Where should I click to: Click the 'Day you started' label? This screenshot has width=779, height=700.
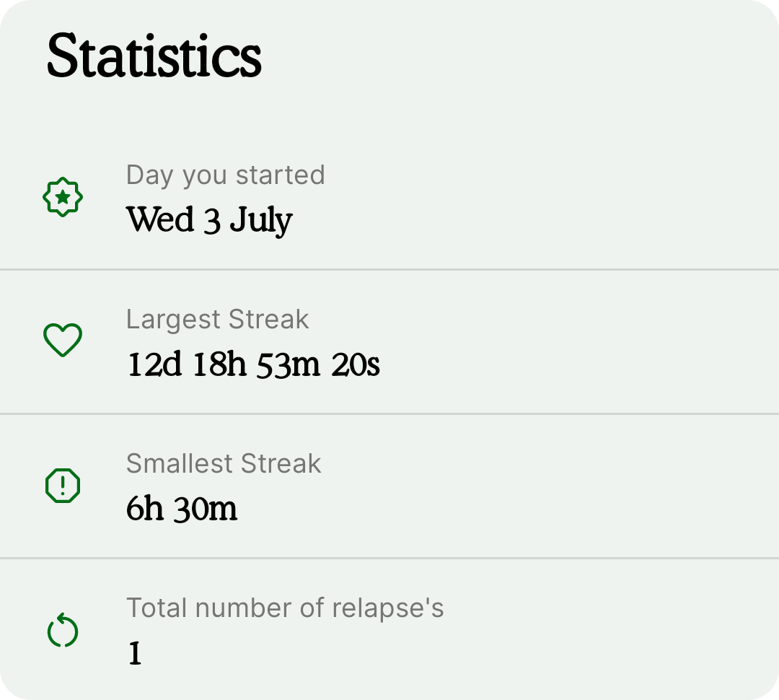point(226,175)
